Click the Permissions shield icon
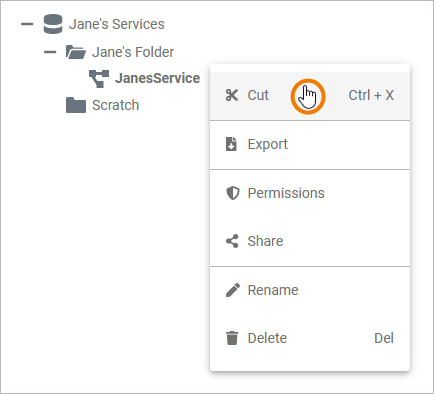The image size is (434, 394). click(233, 193)
